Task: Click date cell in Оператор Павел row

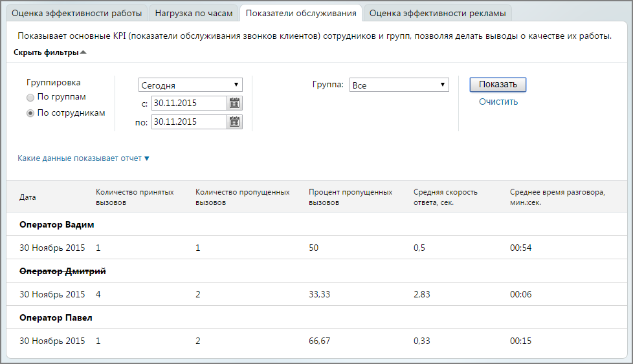Action: point(52,341)
